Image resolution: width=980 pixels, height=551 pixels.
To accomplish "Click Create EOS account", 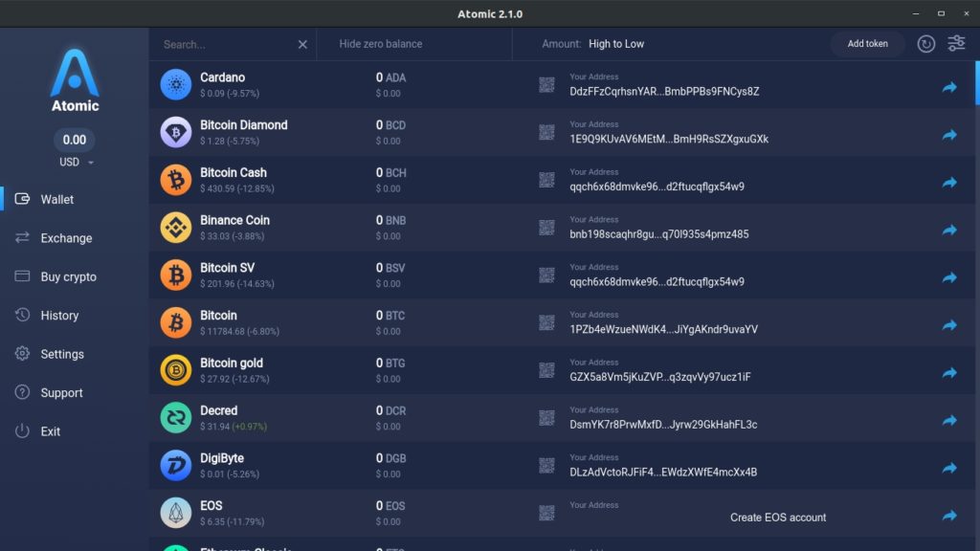I will [778, 518].
